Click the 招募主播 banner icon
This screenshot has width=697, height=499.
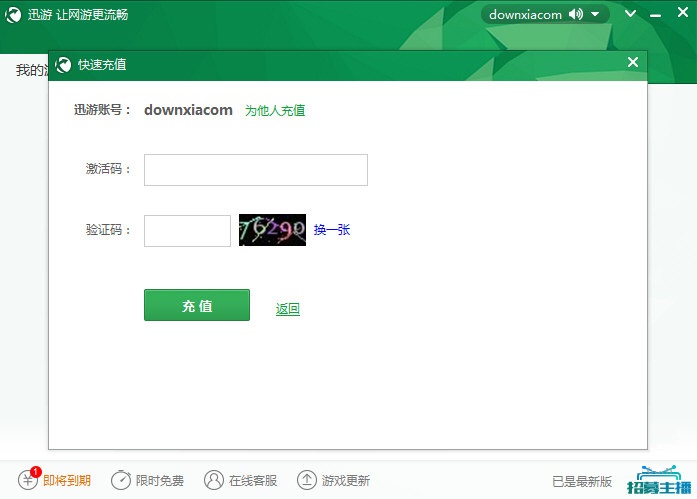point(659,480)
